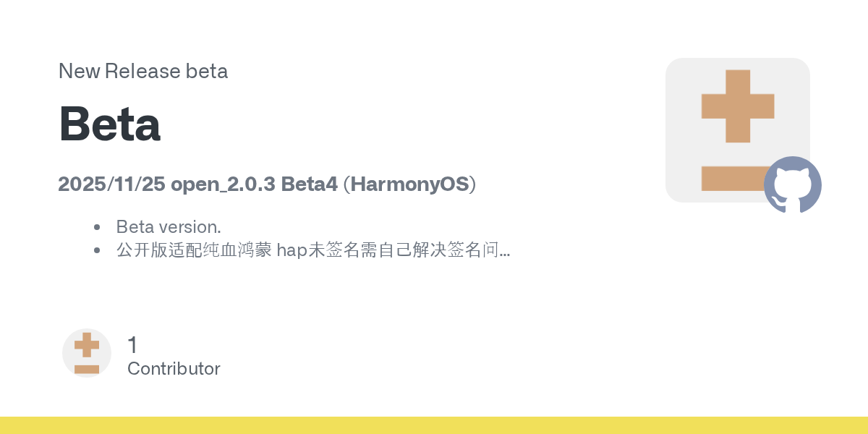Click the "Contributor" label
868x434 pixels.
point(174,369)
